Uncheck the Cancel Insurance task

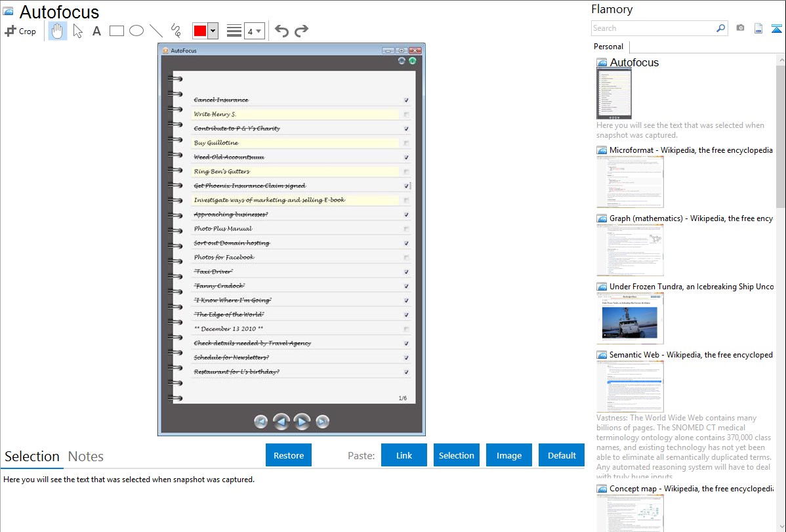click(x=406, y=100)
